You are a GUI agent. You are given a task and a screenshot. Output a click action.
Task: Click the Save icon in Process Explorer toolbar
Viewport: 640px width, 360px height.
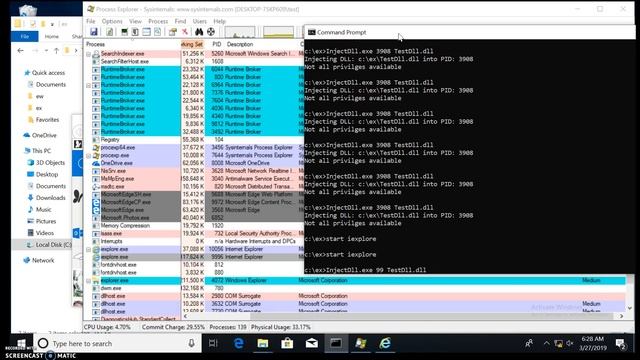click(94, 32)
